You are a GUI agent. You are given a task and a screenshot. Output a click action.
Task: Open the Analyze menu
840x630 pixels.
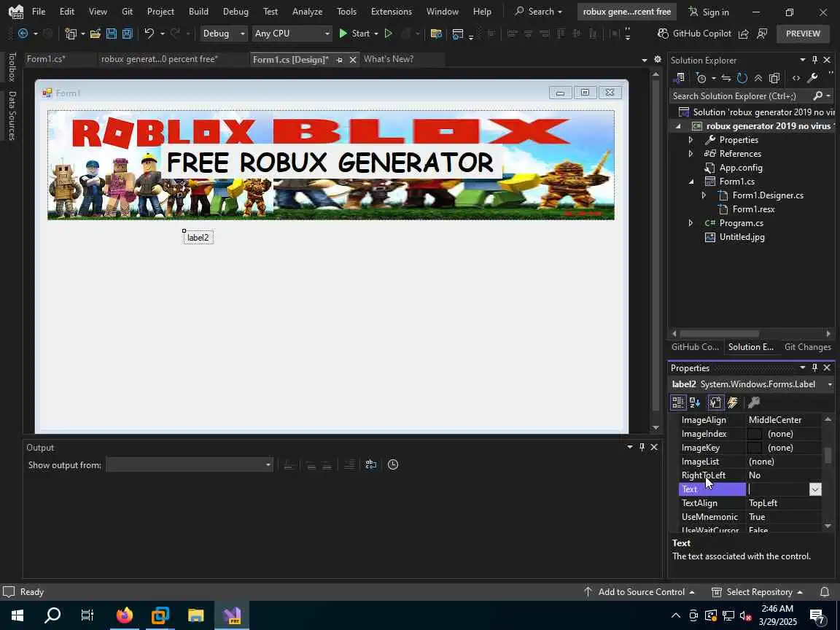tap(308, 11)
